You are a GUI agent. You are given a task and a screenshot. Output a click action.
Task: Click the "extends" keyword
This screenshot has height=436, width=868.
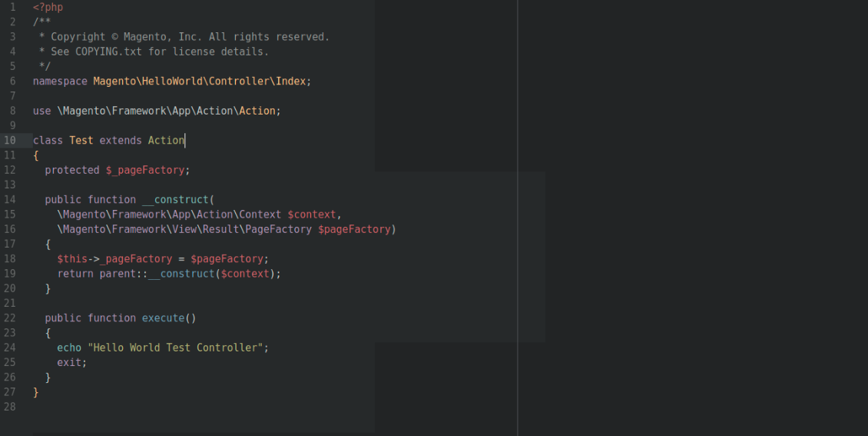tap(121, 141)
